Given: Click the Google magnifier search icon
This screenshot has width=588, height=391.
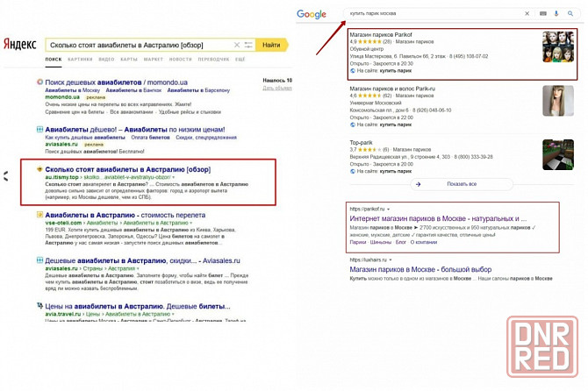Looking at the screenshot, I should pos(570,13).
